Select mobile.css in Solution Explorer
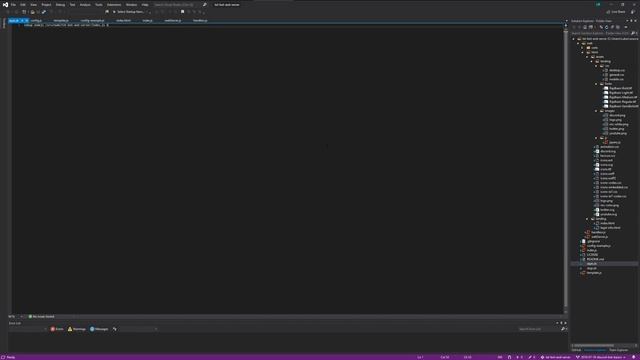This screenshot has width=640, height=360. click(x=616, y=79)
